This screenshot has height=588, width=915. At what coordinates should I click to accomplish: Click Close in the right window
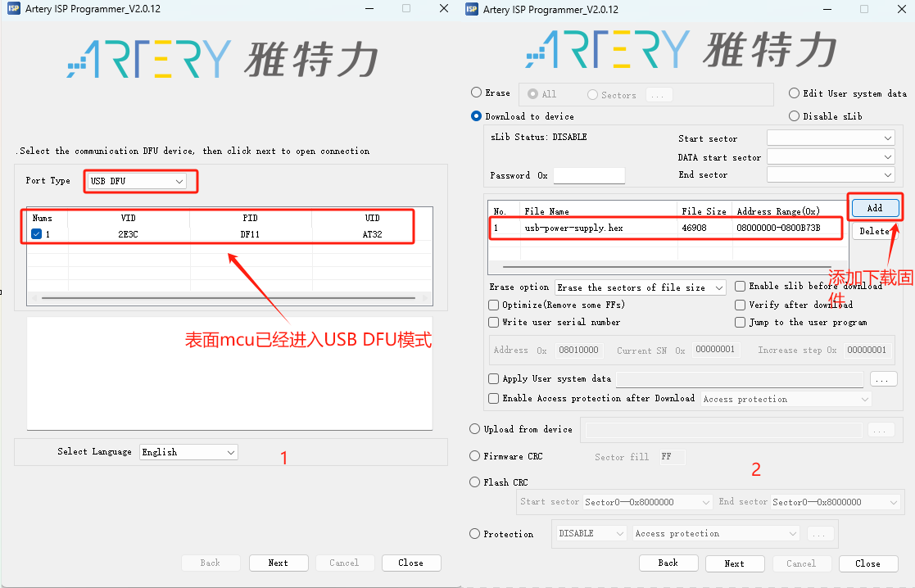867,563
